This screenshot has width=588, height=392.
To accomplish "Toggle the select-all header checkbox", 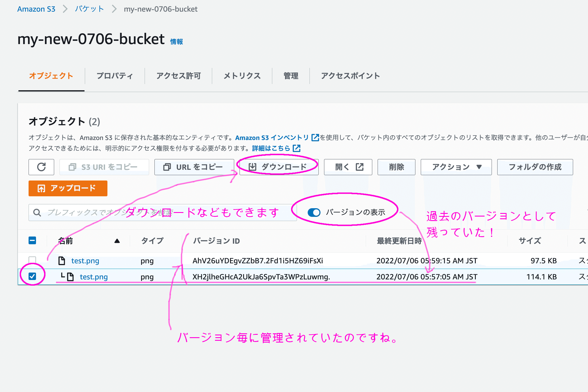I will (x=32, y=240).
